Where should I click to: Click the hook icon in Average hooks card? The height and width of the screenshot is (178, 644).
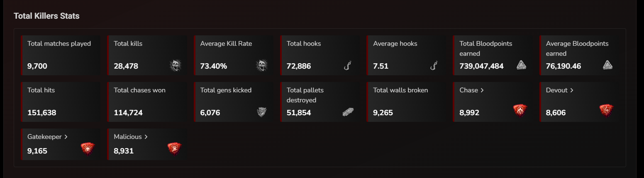tap(434, 65)
